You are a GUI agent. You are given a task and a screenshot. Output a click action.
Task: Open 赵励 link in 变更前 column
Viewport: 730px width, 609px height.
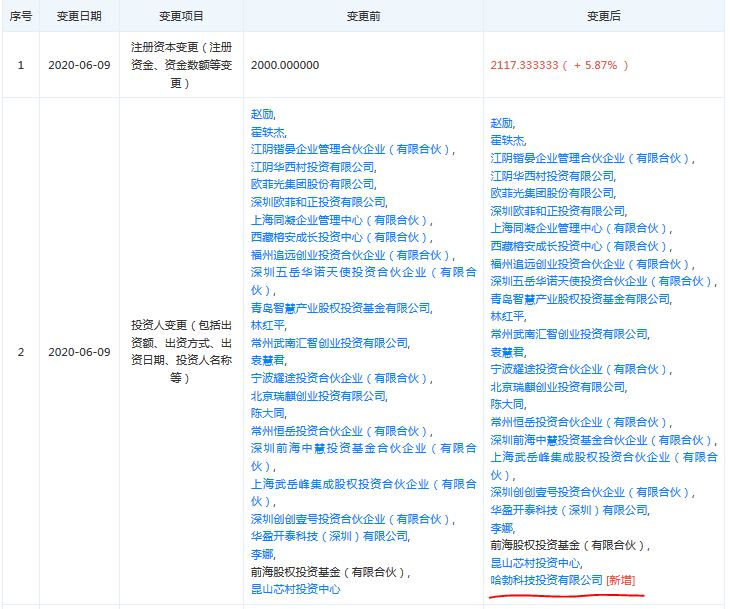pos(263,114)
